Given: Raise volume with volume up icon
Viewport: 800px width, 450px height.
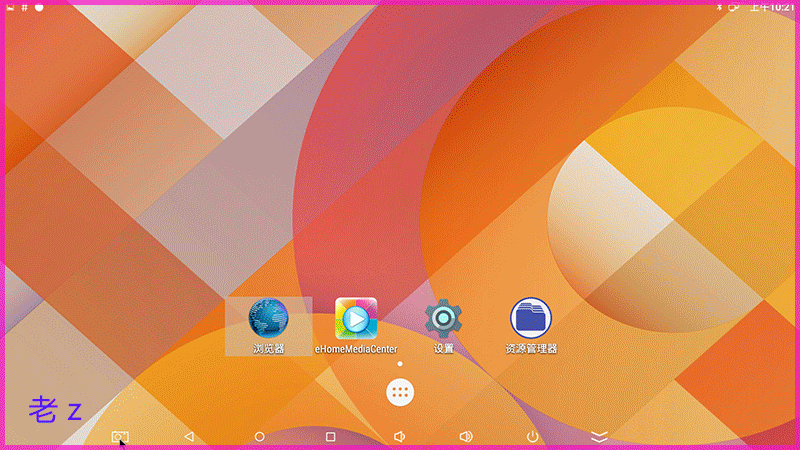Looking at the screenshot, I should coord(466,437).
